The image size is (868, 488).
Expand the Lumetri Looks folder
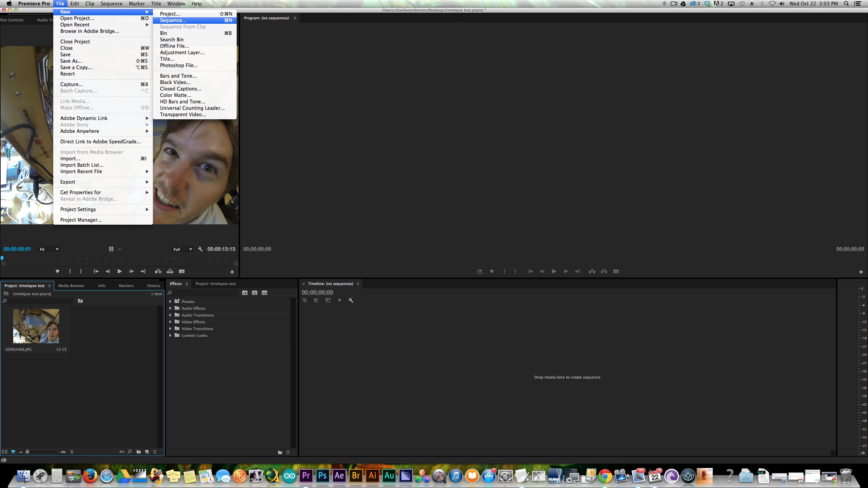coord(170,335)
